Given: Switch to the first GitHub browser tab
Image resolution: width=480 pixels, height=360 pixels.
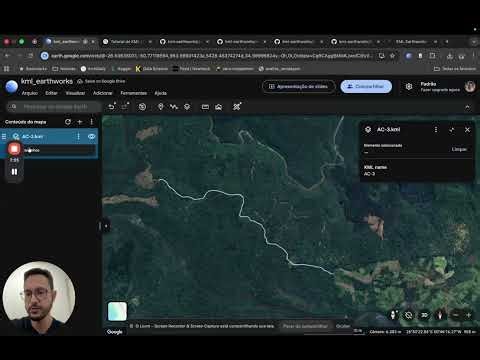Looking at the screenshot, I should tap(184, 42).
